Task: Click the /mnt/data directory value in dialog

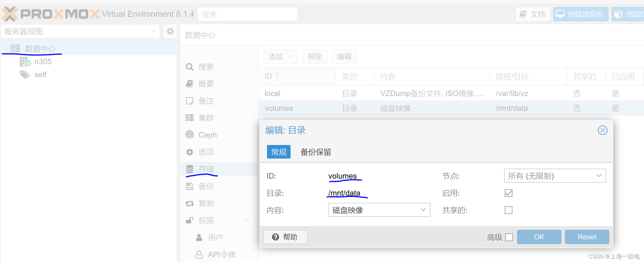Action: [344, 193]
